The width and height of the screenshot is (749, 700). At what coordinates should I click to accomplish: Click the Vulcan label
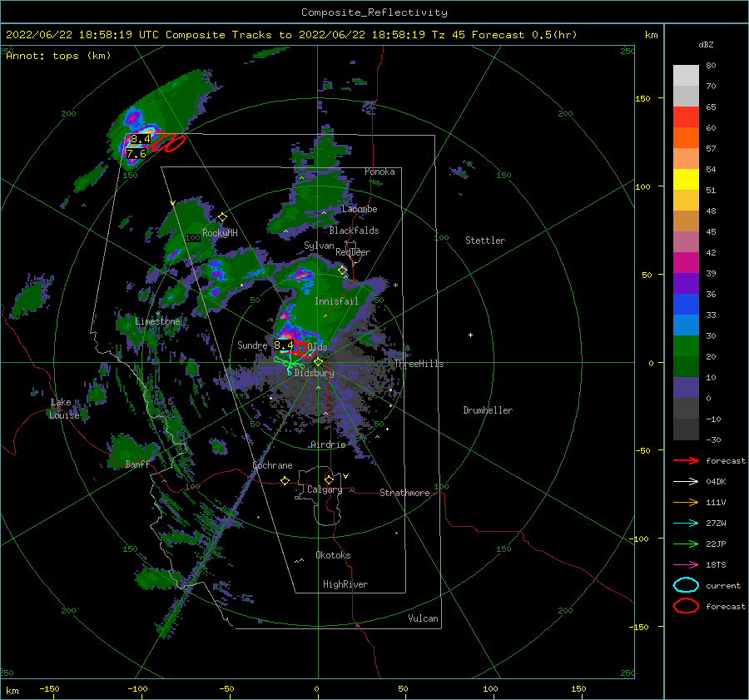[424, 618]
